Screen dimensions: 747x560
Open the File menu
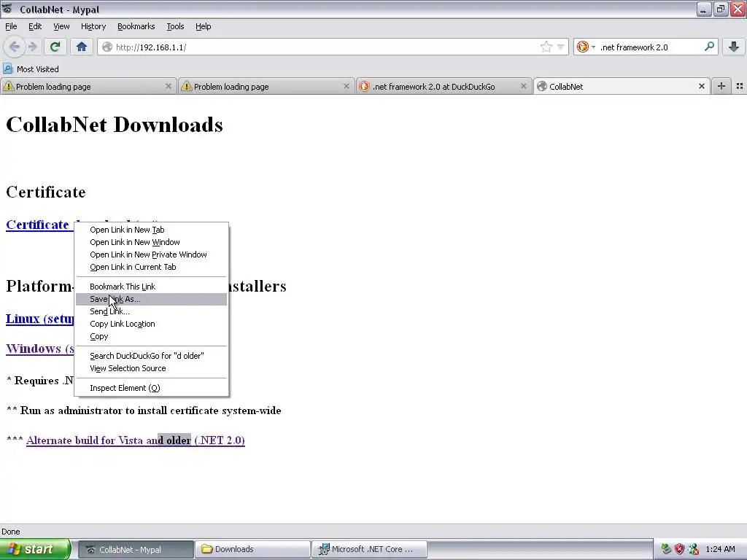point(11,26)
